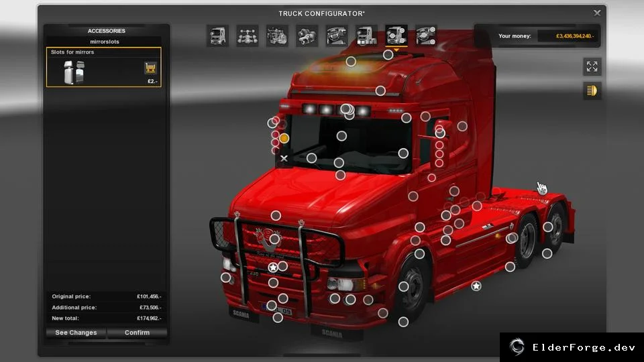Select the slot on the hood side panel
The width and height of the screenshot is (644, 362).
pos(413,196)
